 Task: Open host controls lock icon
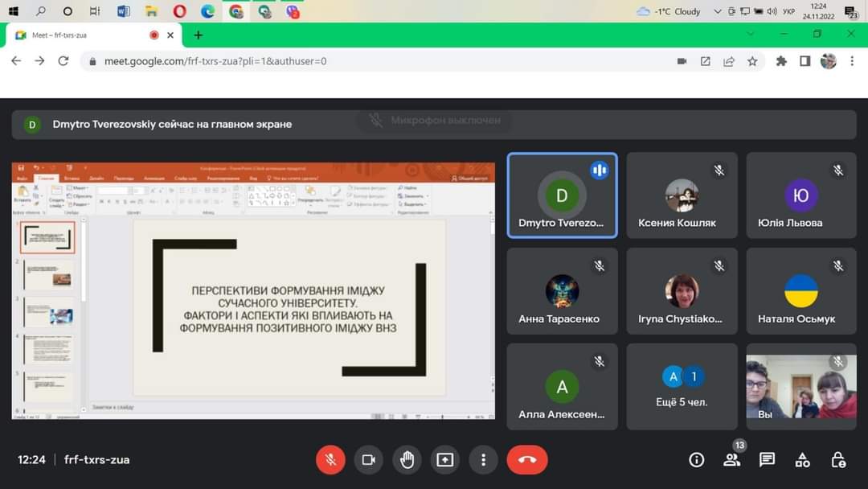838,460
